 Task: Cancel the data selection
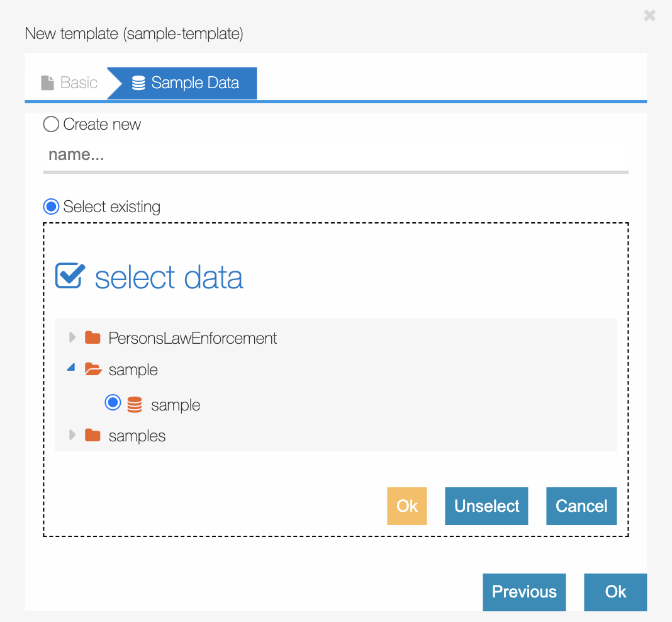pos(581,506)
